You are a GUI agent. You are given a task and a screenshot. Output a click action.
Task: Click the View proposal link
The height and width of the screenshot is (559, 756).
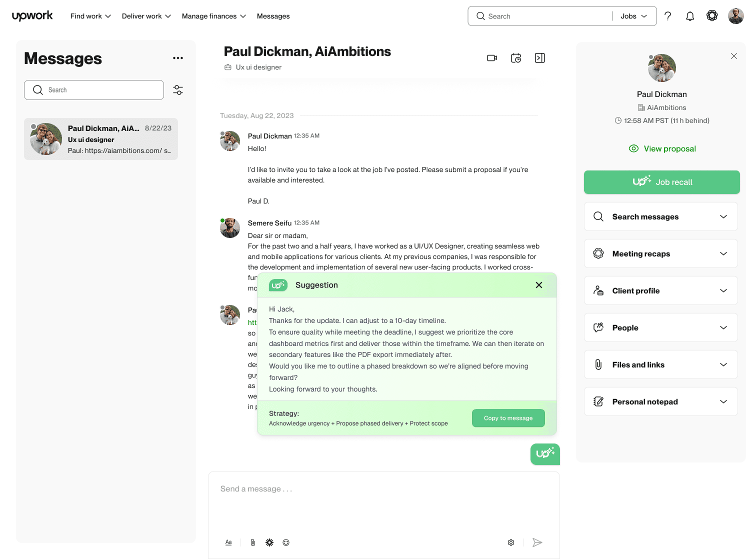(x=662, y=148)
